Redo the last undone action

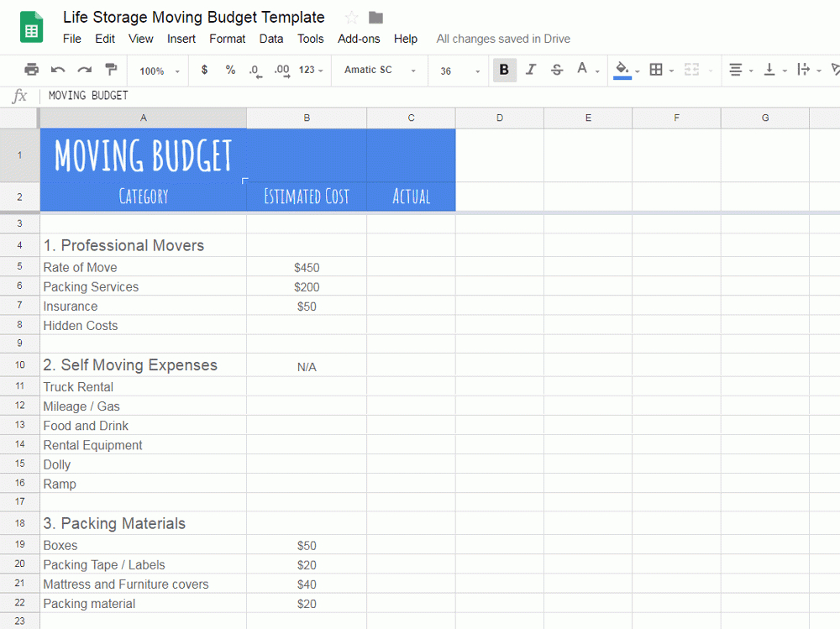(x=85, y=70)
